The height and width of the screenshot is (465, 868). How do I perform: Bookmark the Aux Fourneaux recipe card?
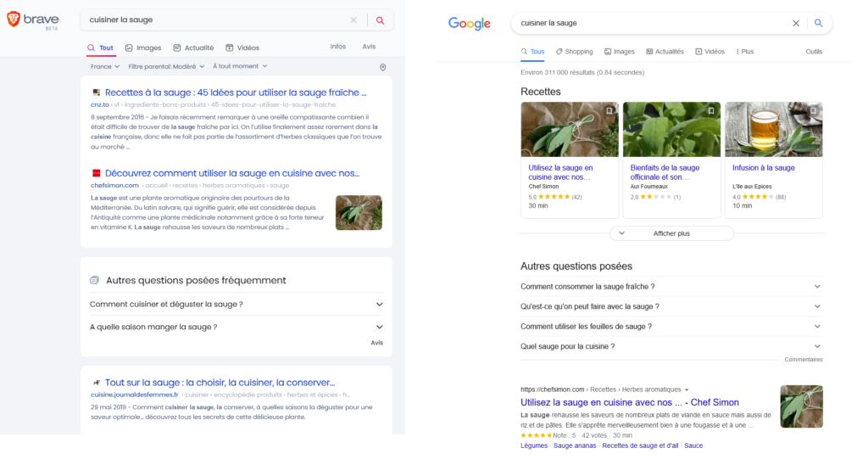[x=711, y=111]
